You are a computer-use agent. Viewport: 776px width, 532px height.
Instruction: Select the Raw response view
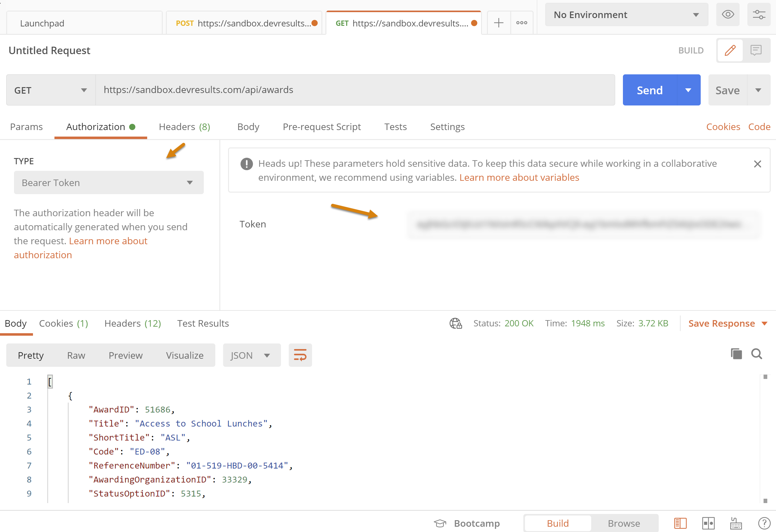pos(76,355)
